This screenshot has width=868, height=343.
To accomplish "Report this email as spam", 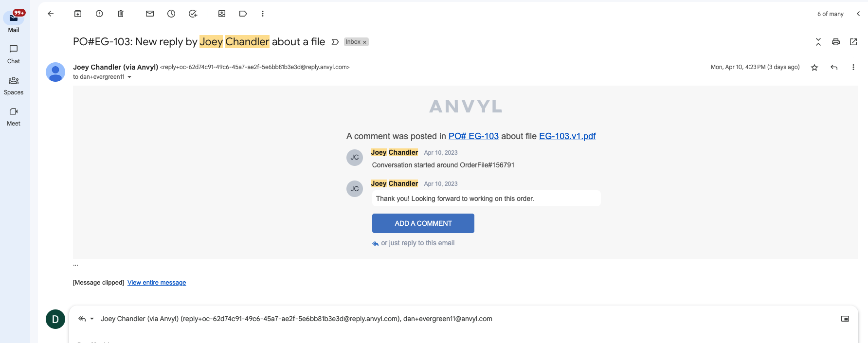I will click(99, 14).
